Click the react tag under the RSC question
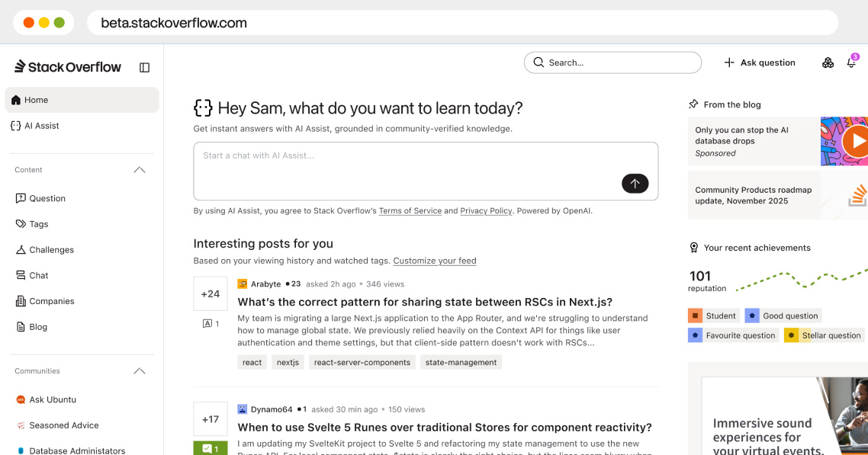 pyautogui.click(x=252, y=362)
